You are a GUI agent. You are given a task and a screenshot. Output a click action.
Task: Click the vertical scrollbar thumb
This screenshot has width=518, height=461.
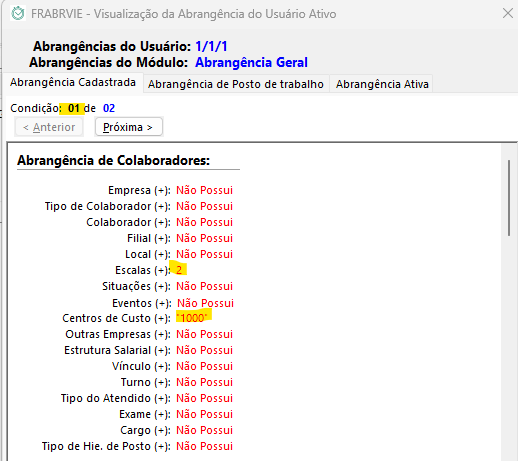(509, 198)
